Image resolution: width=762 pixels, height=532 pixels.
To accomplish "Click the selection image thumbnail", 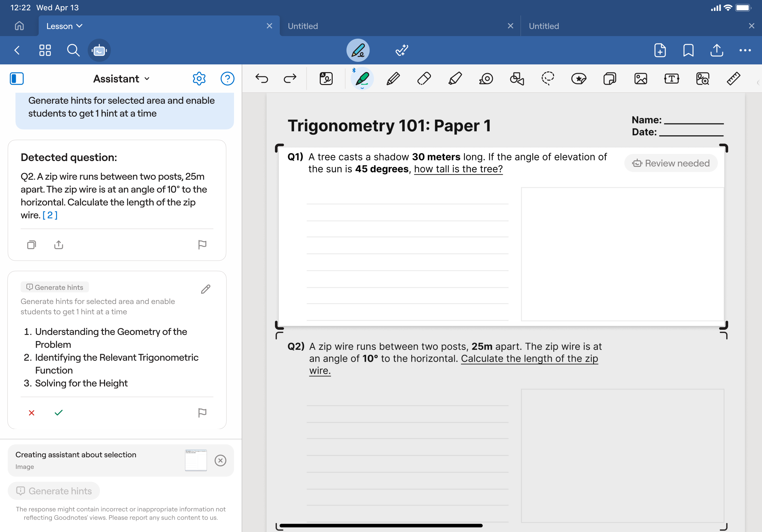I will click(x=196, y=461).
